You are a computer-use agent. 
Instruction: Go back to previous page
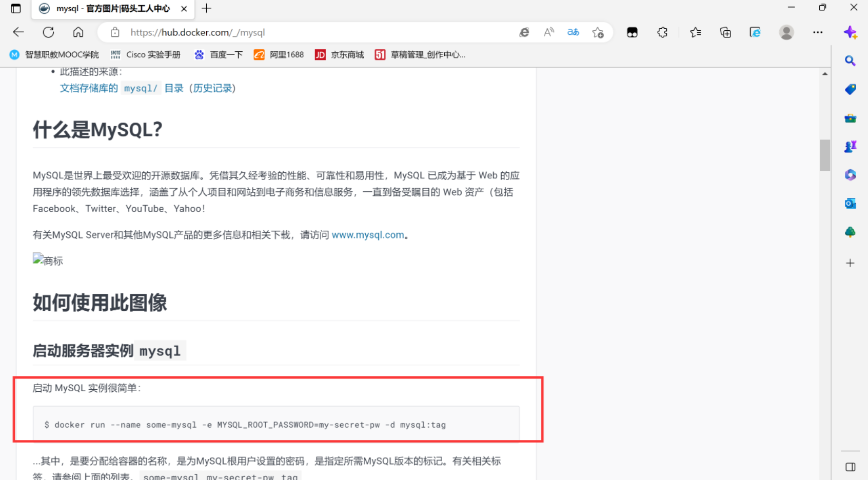[18, 32]
